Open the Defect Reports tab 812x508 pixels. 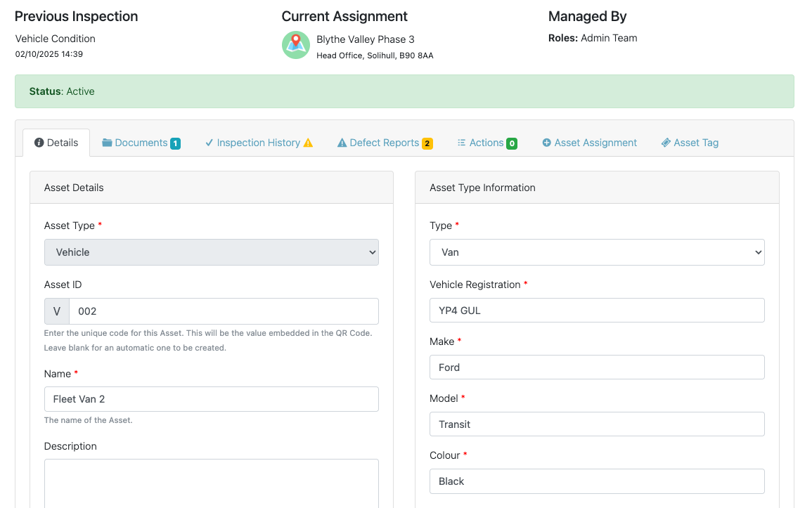click(x=384, y=143)
